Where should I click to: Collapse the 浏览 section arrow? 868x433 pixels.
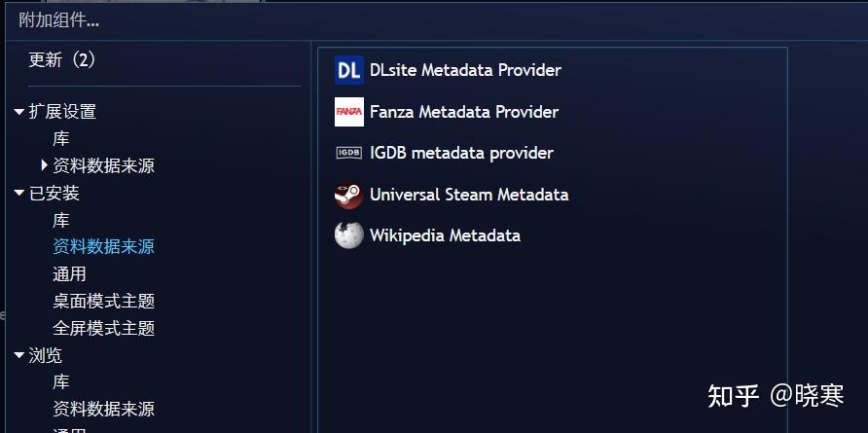[19, 355]
